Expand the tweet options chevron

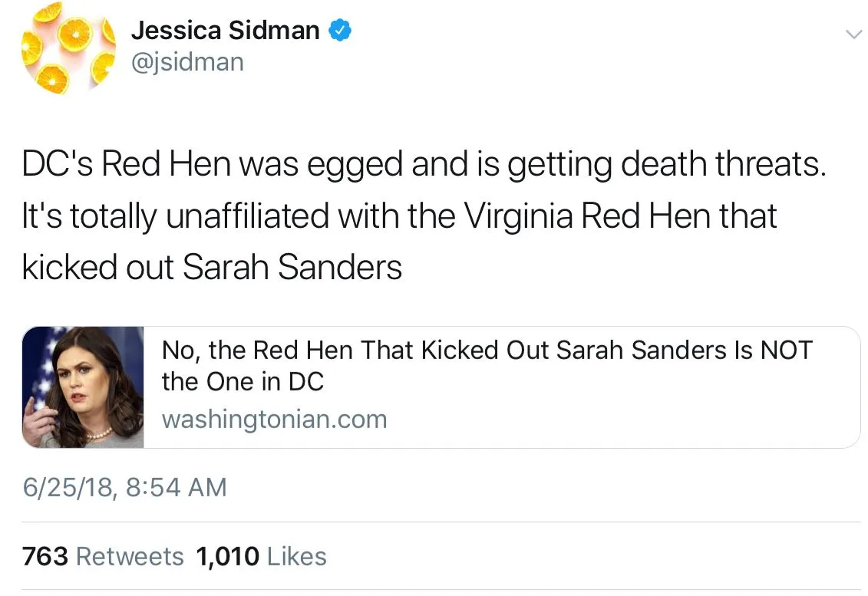(853, 35)
